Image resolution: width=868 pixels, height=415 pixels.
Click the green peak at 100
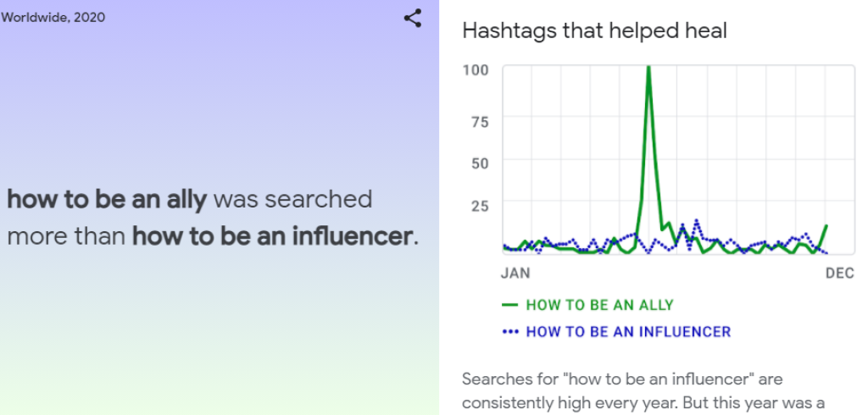click(648, 68)
